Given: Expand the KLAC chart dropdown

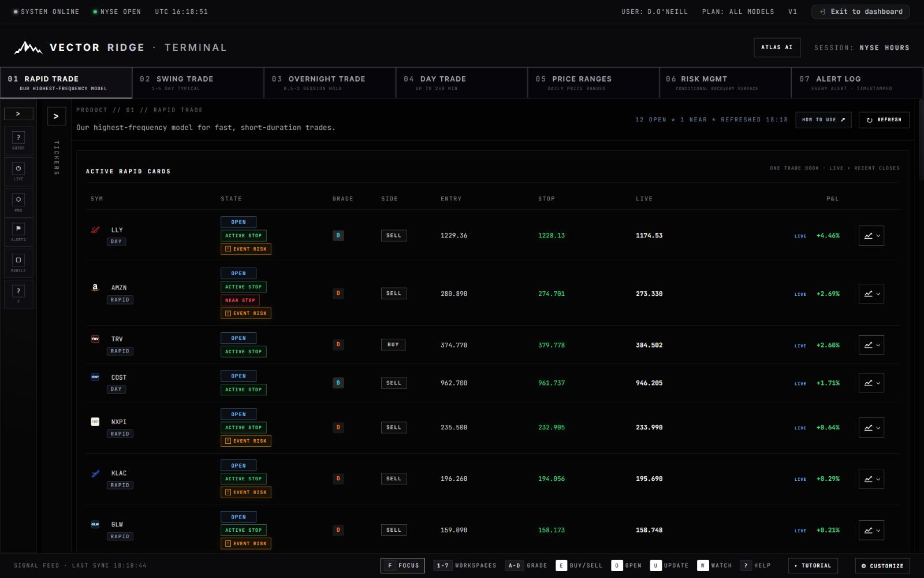Looking at the screenshot, I should pos(871,479).
